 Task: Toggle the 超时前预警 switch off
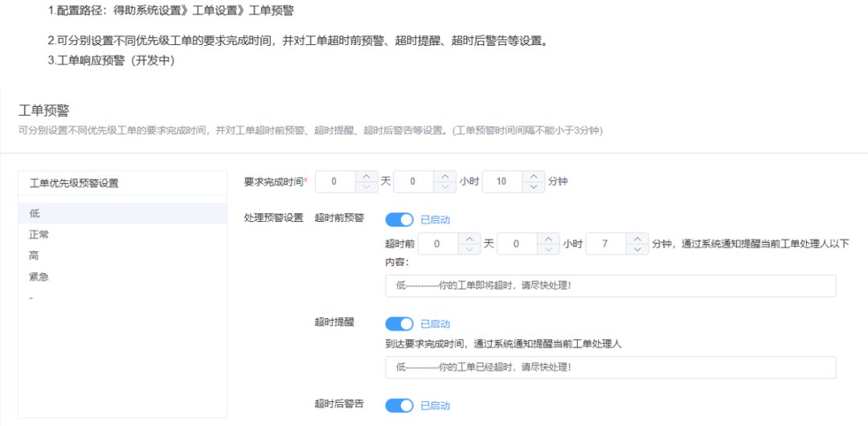[x=399, y=219]
